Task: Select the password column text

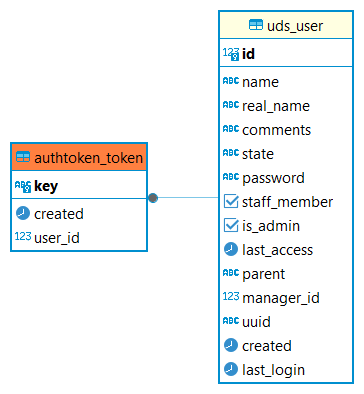Action: [x=273, y=178]
